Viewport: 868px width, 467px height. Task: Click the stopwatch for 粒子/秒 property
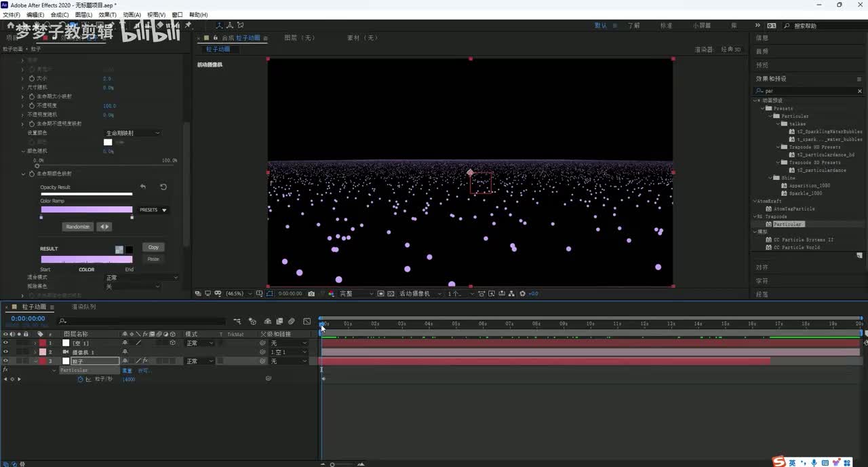[x=80, y=379]
